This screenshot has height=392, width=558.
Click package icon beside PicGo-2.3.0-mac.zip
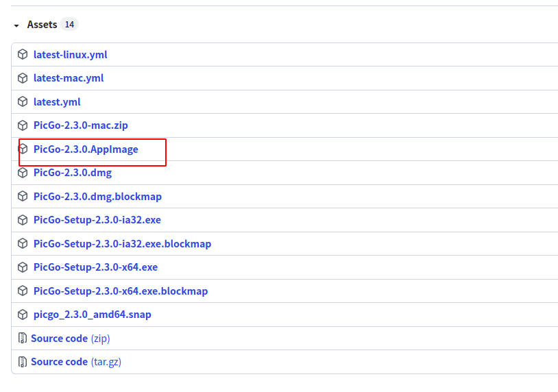tap(23, 125)
